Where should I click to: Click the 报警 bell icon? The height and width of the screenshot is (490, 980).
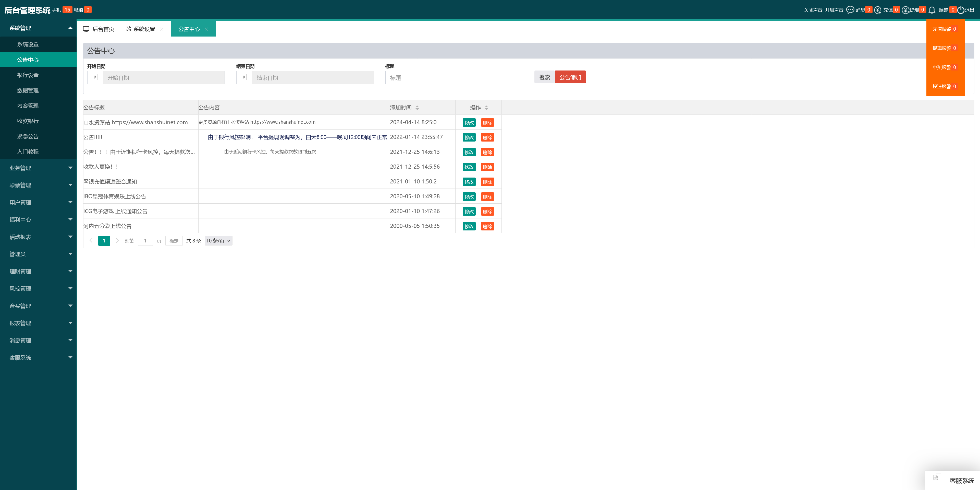932,10
